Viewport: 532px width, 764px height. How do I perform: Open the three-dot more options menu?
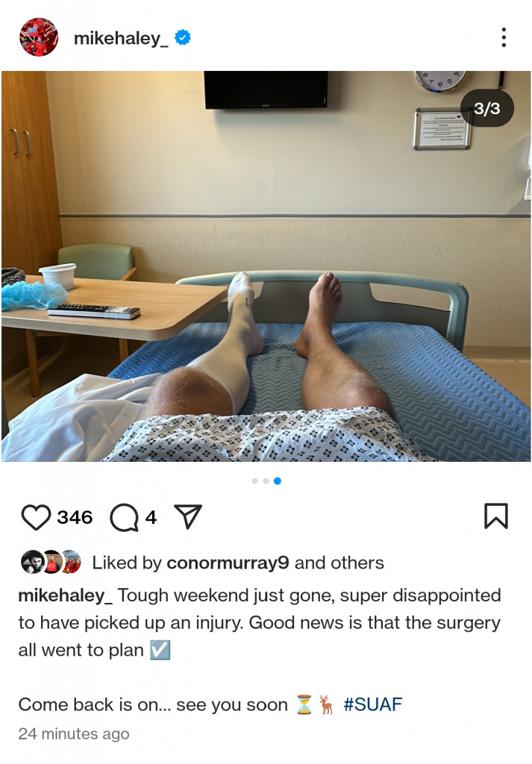point(504,37)
